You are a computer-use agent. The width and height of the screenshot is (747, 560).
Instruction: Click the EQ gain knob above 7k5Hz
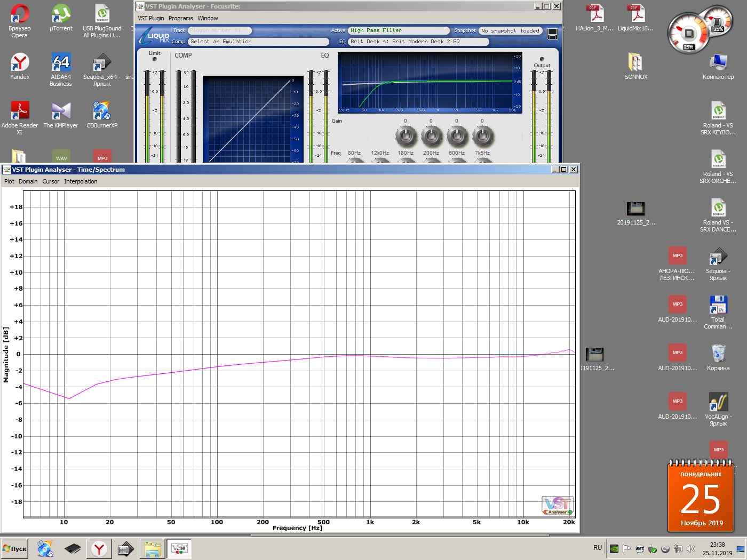[483, 137]
